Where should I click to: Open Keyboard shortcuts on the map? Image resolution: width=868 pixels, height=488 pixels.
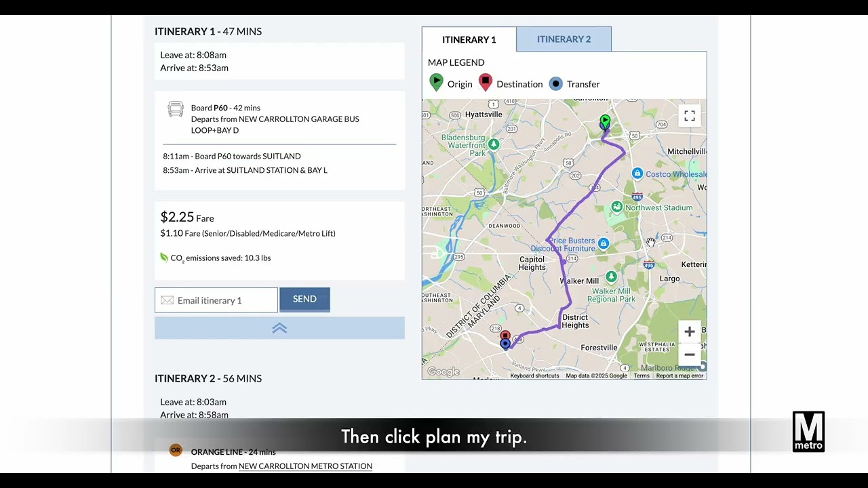pos(534,375)
